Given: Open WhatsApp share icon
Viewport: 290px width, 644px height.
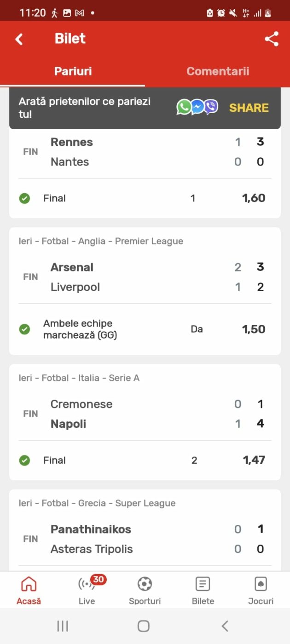Looking at the screenshot, I should (x=184, y=108).
